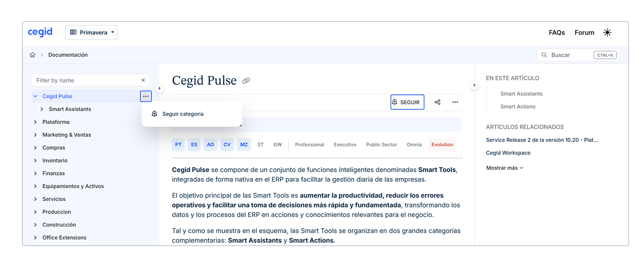
Task: Jump to Smart Assistants in article outline
Action: click(521, 94)
